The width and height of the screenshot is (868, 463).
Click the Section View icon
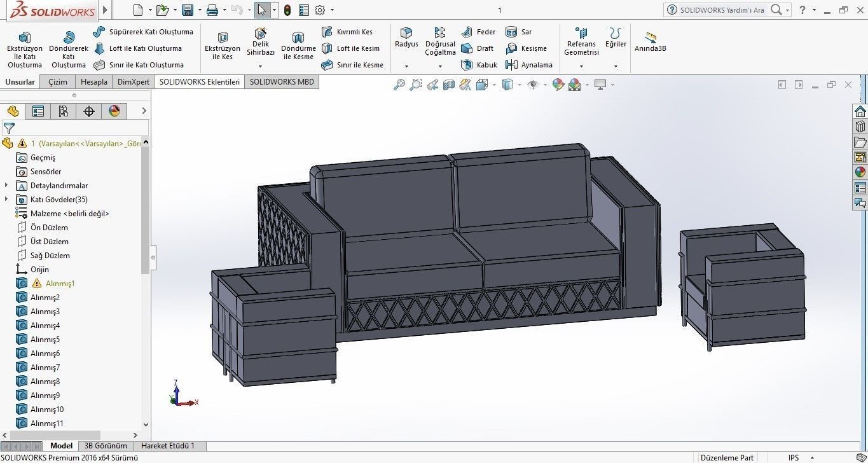click(449, 85)
